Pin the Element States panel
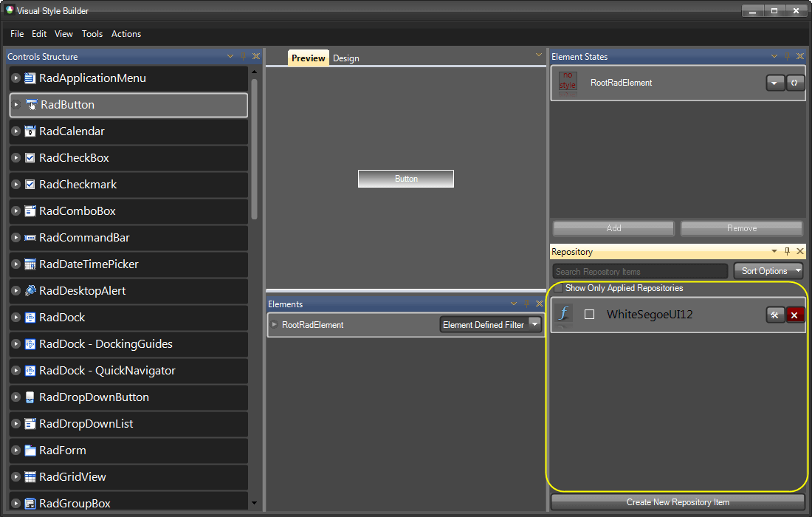 [x=787, y=56]
